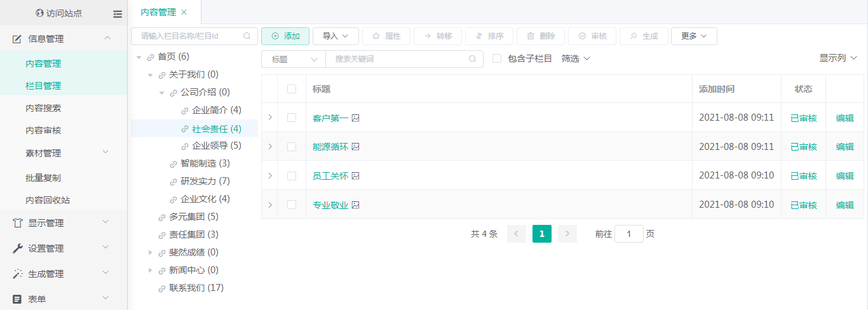
Task: Expand the 显示管理 sidebar menu
Action: [x=64, y=223]
